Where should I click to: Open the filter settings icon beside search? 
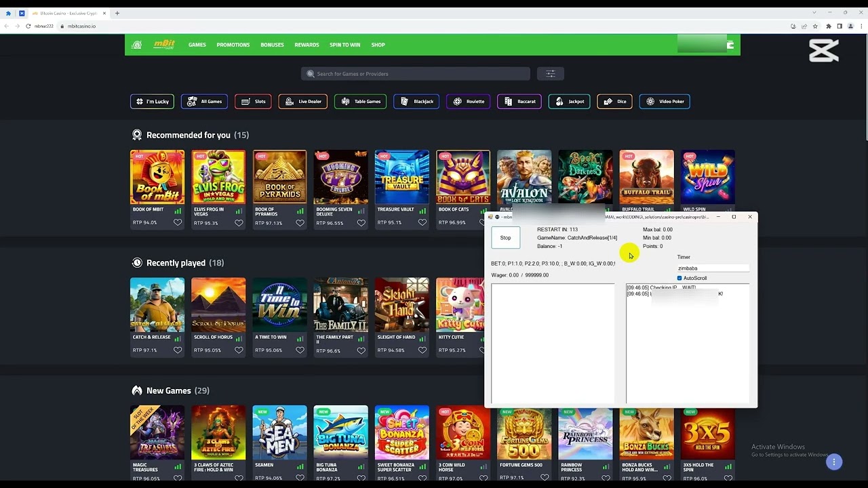551,74
